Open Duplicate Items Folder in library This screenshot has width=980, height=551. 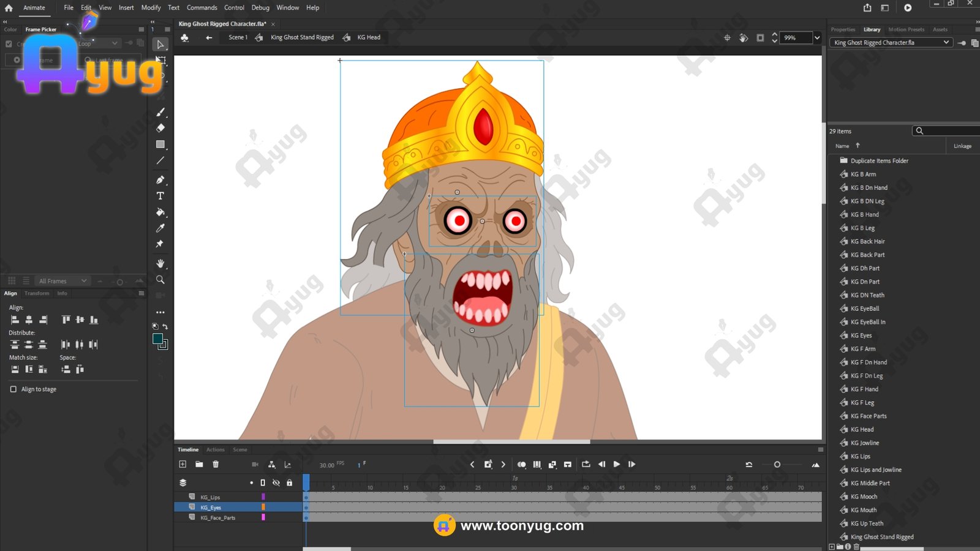click(x=880, y=160)
